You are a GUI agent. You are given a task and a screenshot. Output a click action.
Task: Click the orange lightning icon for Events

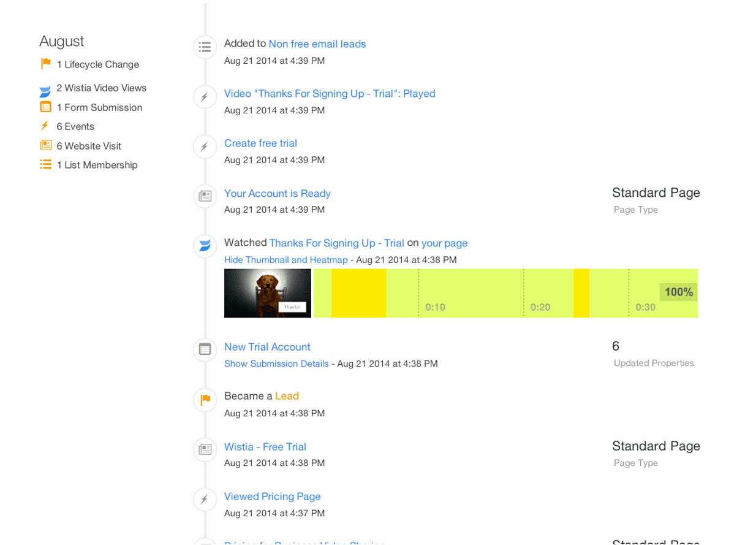click(x=45, y=126)
